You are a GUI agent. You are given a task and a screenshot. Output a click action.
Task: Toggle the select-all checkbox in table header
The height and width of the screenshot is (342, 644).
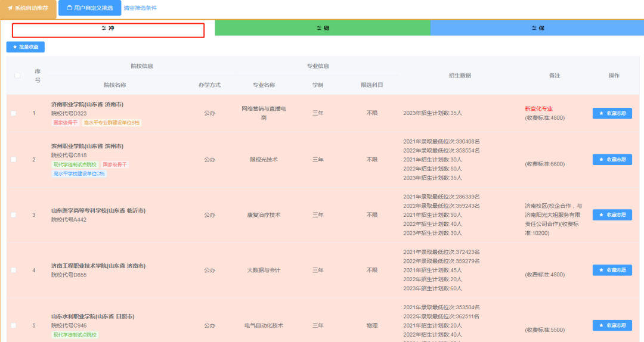pos(17,75)
